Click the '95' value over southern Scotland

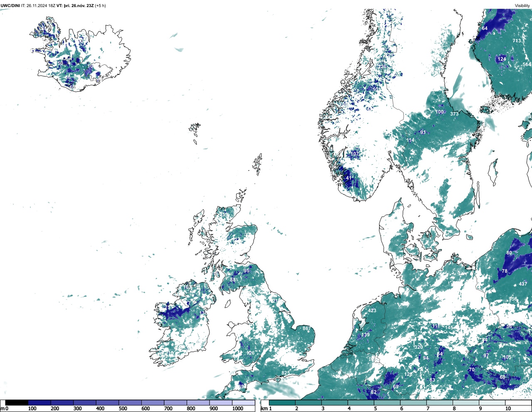(246, 271)
